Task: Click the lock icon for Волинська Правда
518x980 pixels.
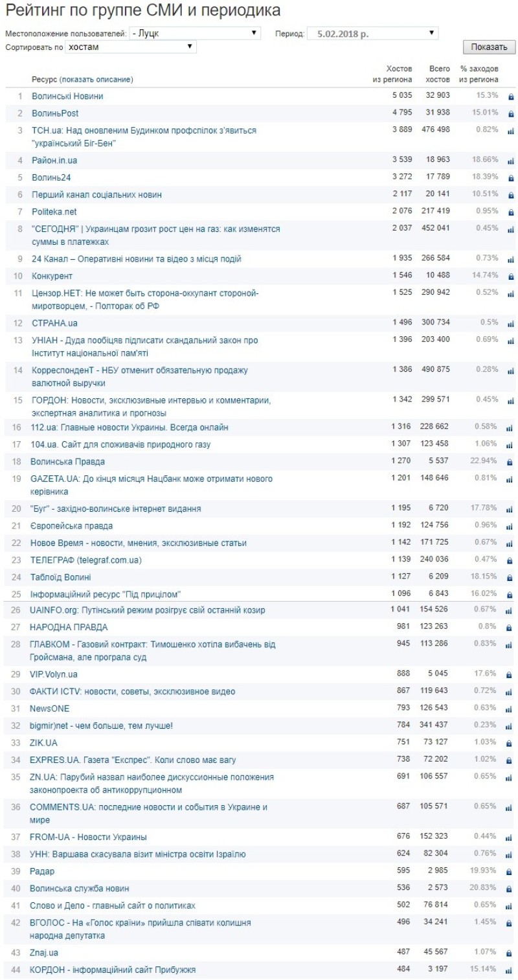Action: coord(510,462)
